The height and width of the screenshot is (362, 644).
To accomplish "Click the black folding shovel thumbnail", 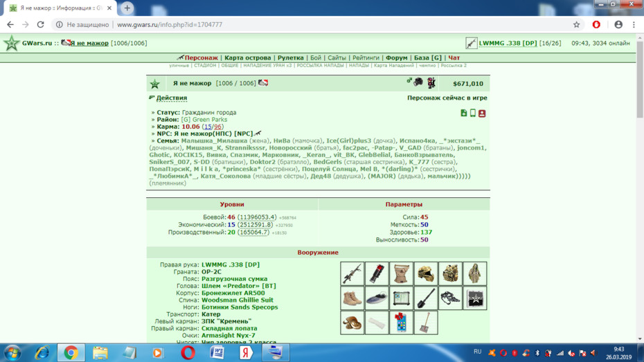I will click(426, 298).
